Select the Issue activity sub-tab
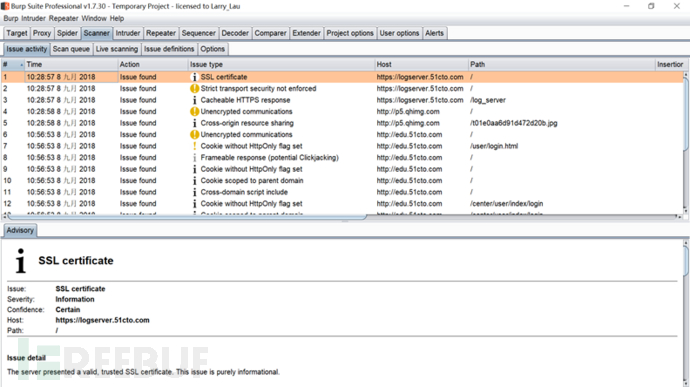 pyautogui.click(x=26, y=49)
